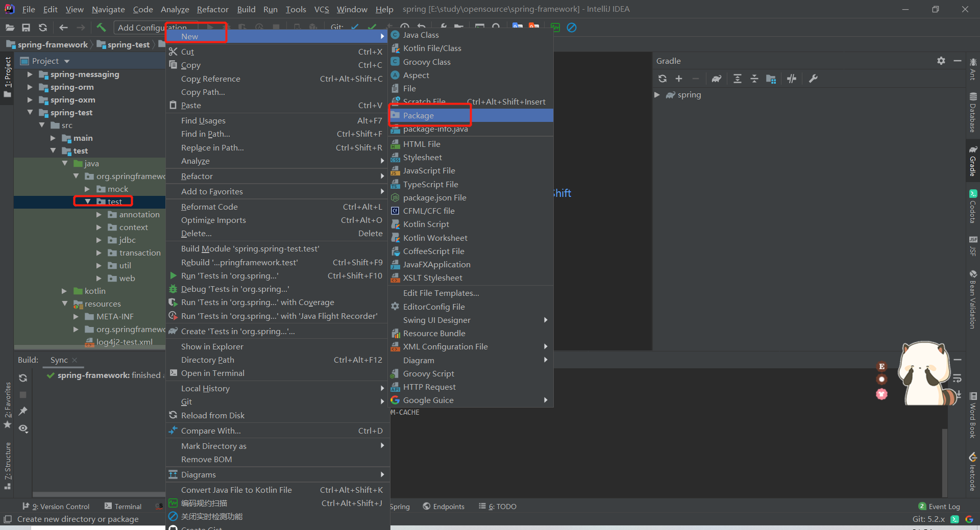The width and height of the screenshot is (980, 530).
Task: Open the Navigate menu in menu bar
Action: pyautogui.click(x=108, y=9)
